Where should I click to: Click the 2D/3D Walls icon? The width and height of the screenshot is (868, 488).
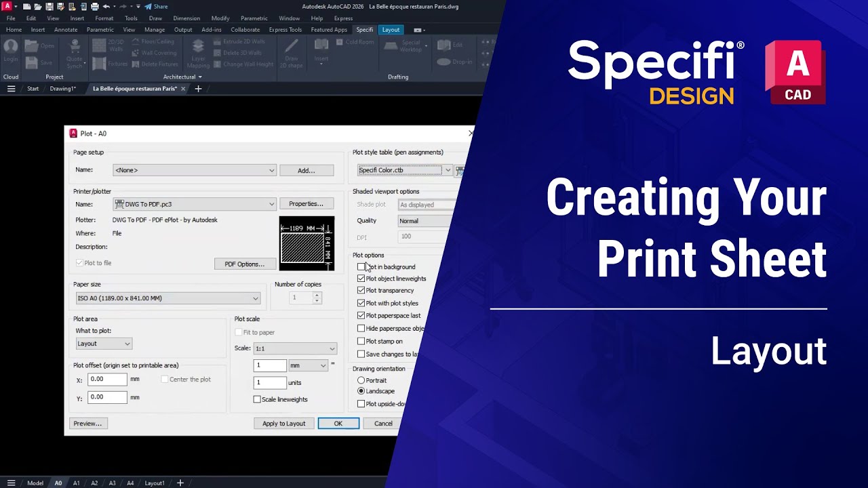tap(99, 47)
